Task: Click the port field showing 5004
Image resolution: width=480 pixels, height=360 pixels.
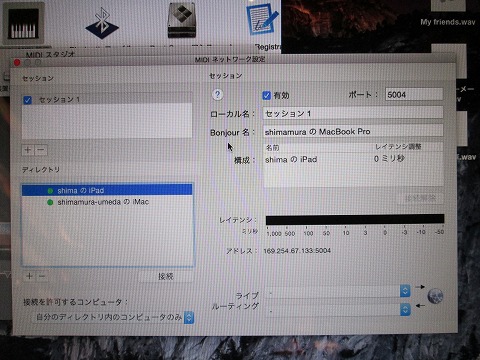Action: click(x=414, y=95)
